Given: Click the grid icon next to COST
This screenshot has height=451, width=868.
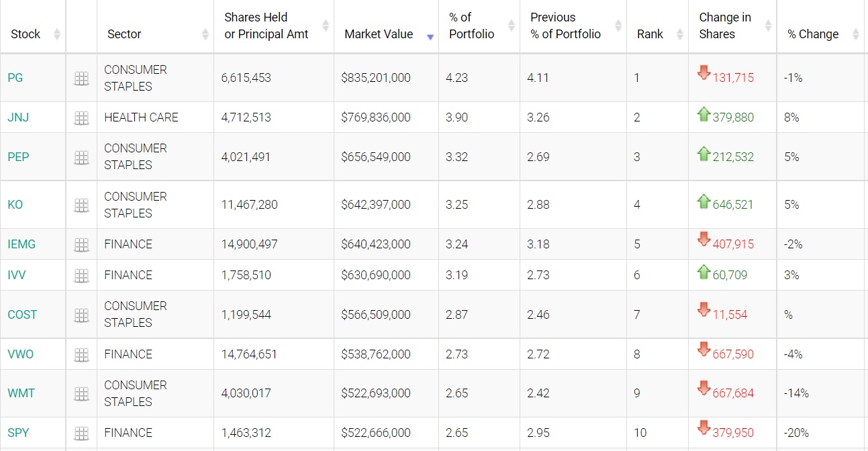Looking at the screenshot, I should pyautogui.click(x=81, y=315).
